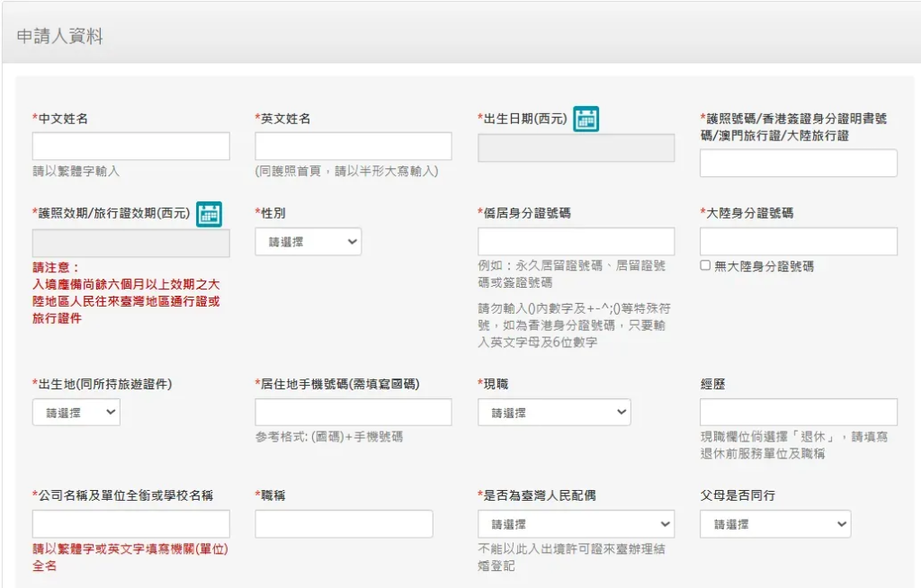The width and height of the screenshot is (921, 588).
Task: Expand the 性別 dropdown
Action: click(x=308, y=242)
